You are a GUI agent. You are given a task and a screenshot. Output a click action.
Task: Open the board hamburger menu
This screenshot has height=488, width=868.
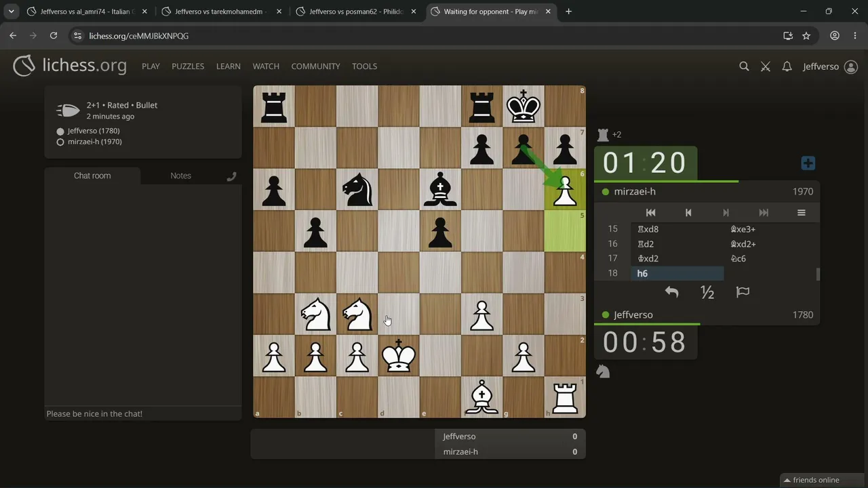pyautogui.click(x=801, y=212)
